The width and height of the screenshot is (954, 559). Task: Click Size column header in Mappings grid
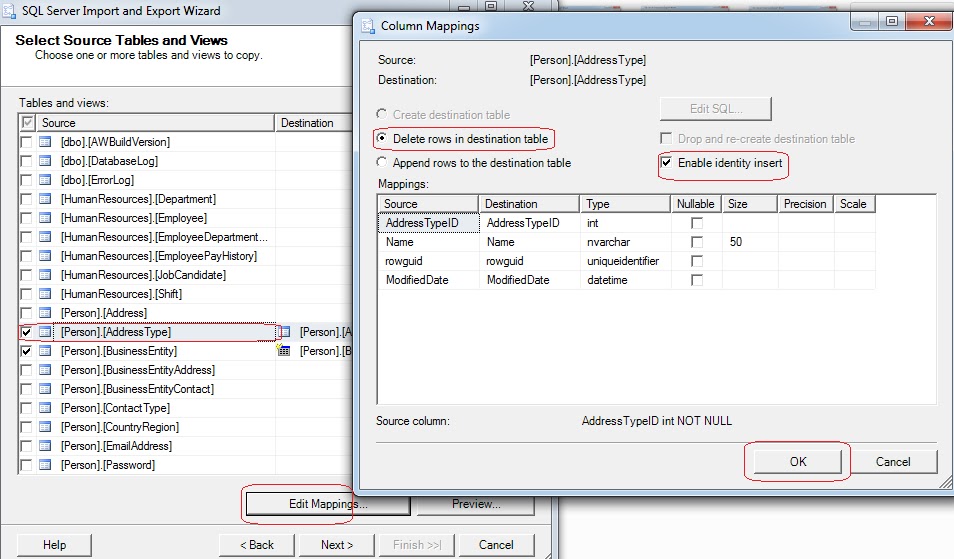click(x=750, y=204)
